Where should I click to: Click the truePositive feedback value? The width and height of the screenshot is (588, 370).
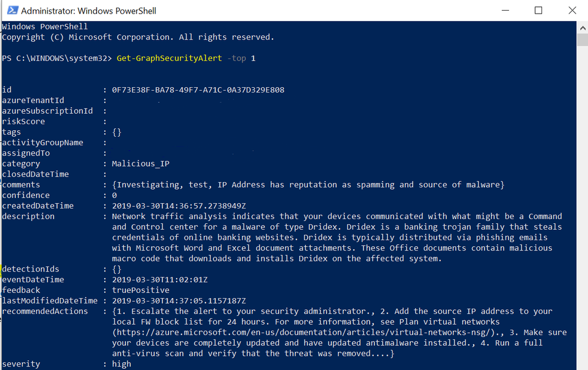pyautogui.click(x=141, y=290)
